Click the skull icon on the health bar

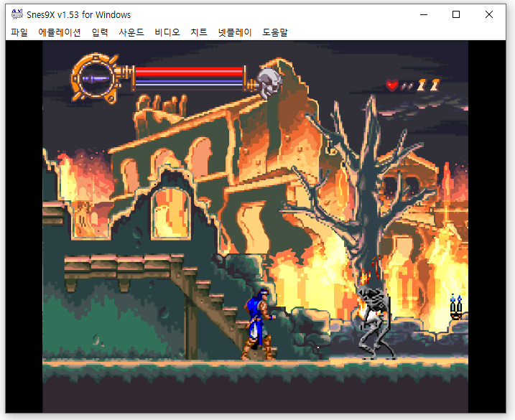[269, 83]
